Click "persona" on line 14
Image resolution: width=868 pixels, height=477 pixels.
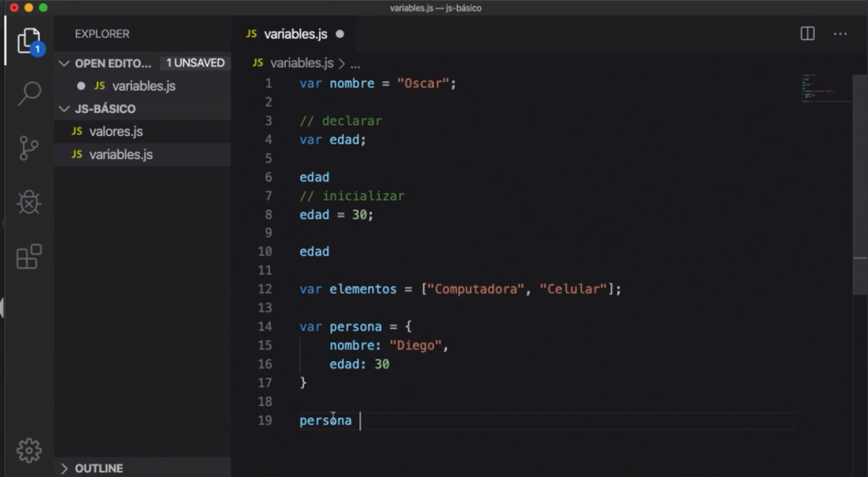(x=355, y=327)
